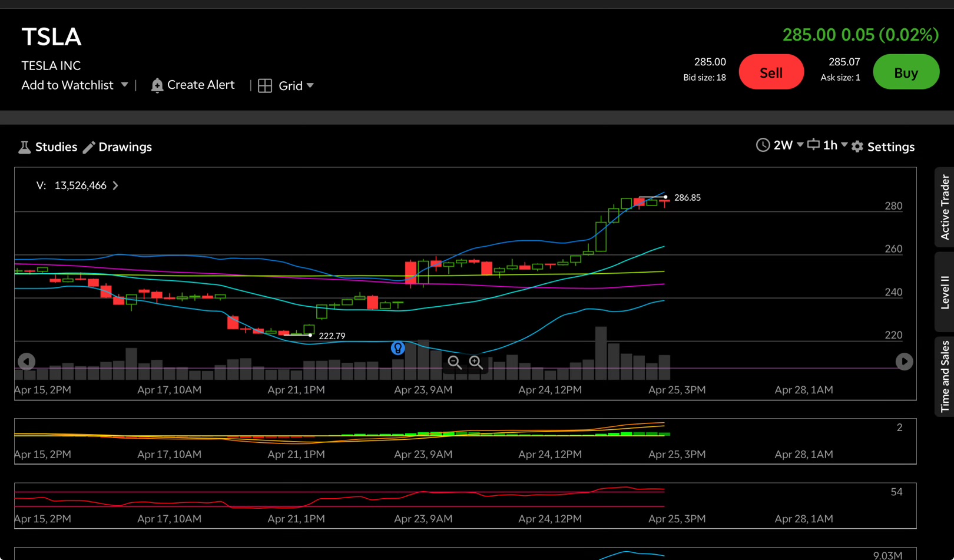Screen dimensions: 954x560
Task: Click the blue event marker on chart
Action: pyautogui.click(x=398, y=348)
